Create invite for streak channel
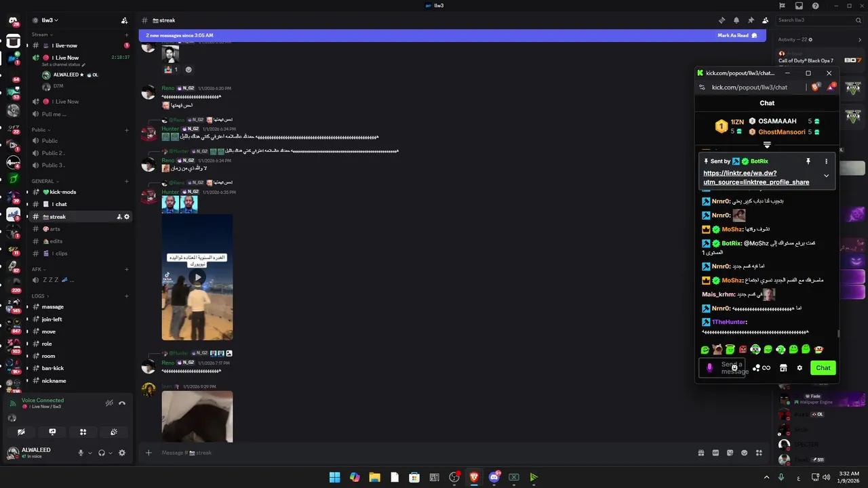The image size is (868, 488). click(x=119, y=217)
